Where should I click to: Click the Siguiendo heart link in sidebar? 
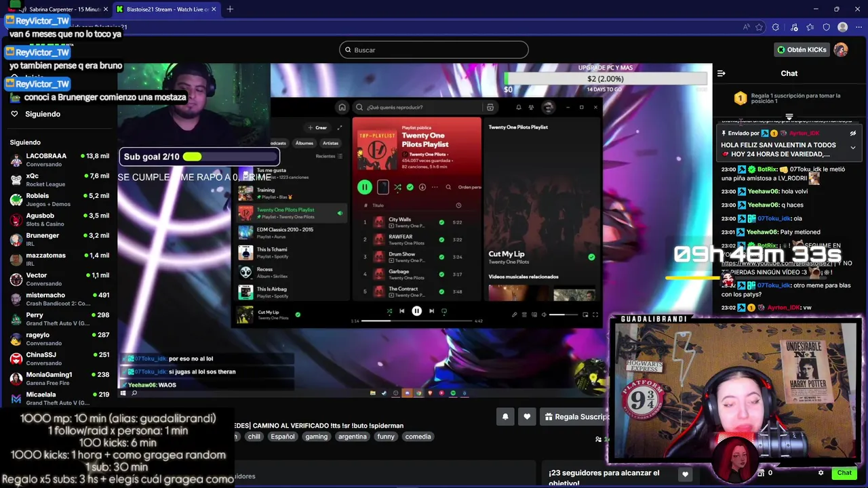point(36,114)
